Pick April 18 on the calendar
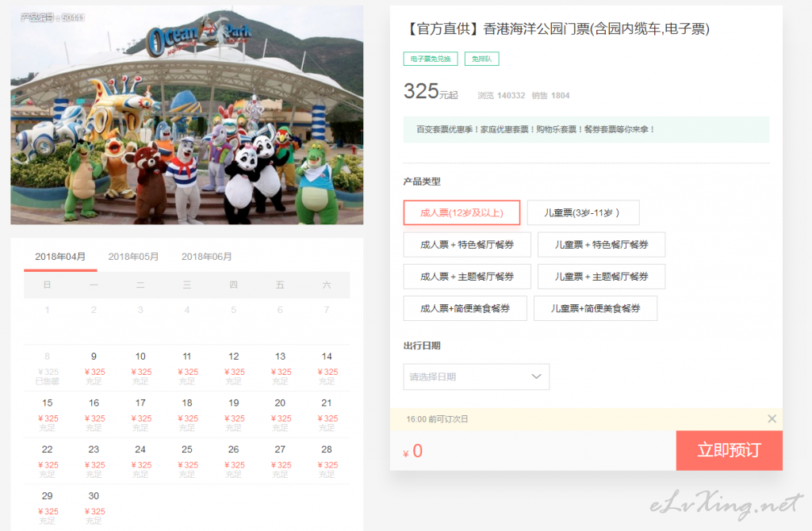 (187, 415)
